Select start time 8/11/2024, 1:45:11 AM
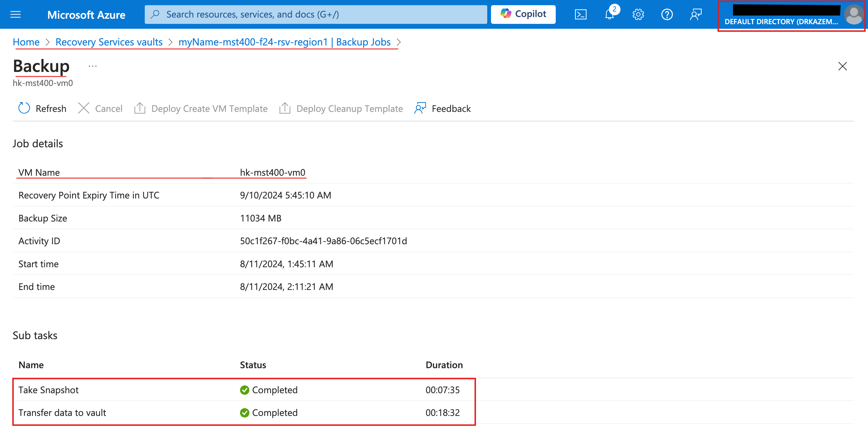 pos(286,264)
